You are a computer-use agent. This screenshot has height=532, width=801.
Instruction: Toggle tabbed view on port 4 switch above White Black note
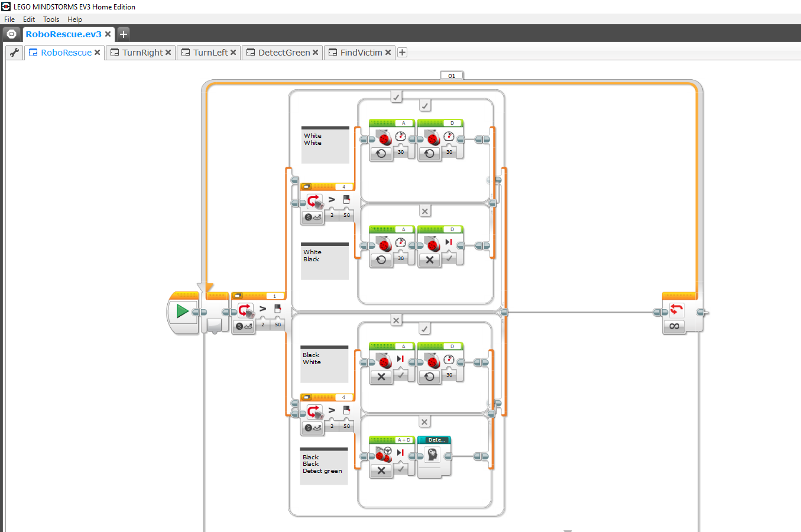pos(307,187)
